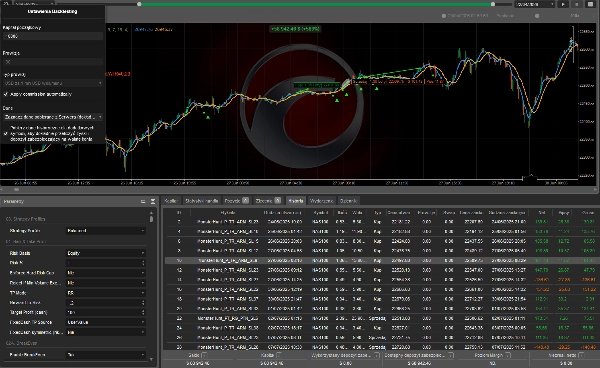The height and width of the screenshot is (368, 600).
Task: Open the FixedCash symmetric dropdown
Action: 106,332
